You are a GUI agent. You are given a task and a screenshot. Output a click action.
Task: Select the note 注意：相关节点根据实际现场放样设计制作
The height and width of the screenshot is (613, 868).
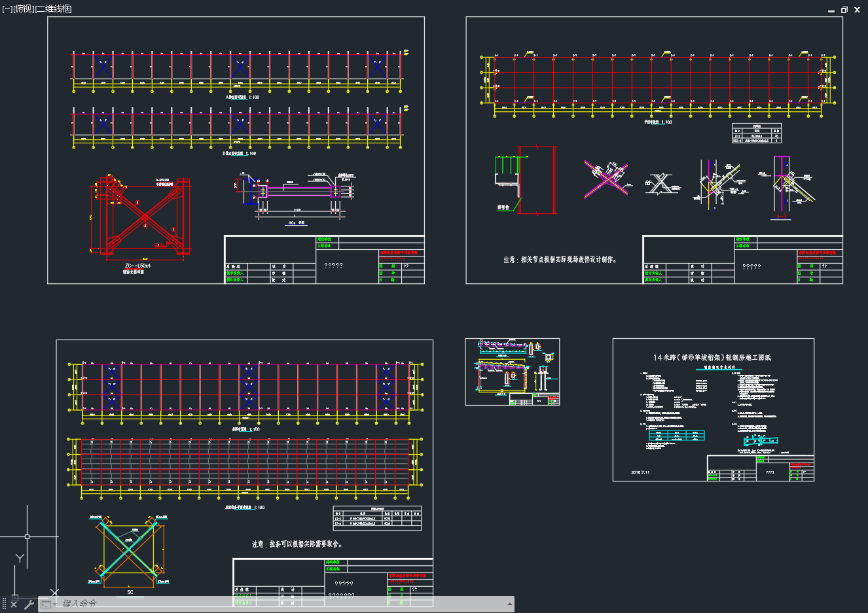tap(560, 260)
